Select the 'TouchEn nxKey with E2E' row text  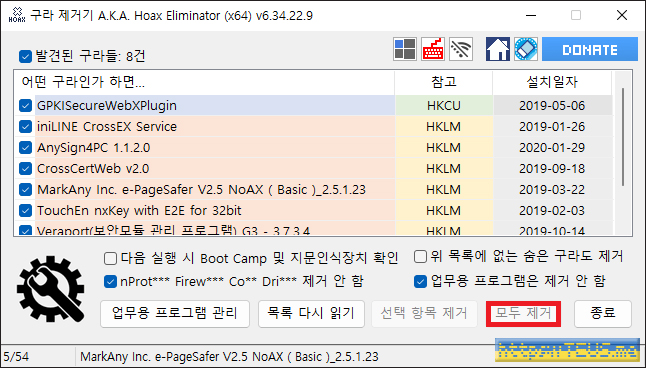click(139, 211)
